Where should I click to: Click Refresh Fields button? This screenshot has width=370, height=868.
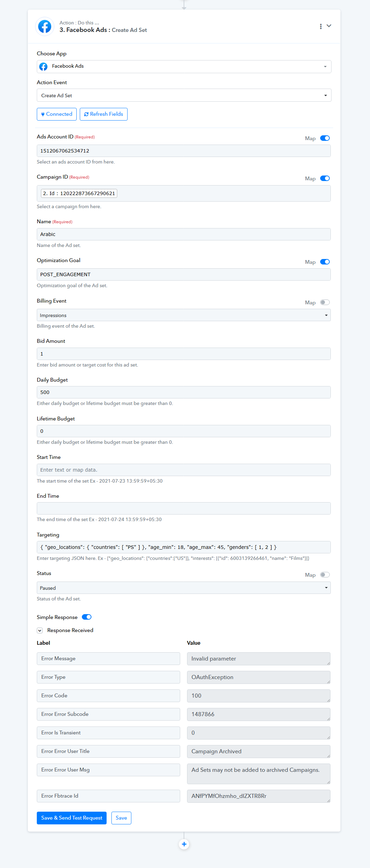click(104, 114)
